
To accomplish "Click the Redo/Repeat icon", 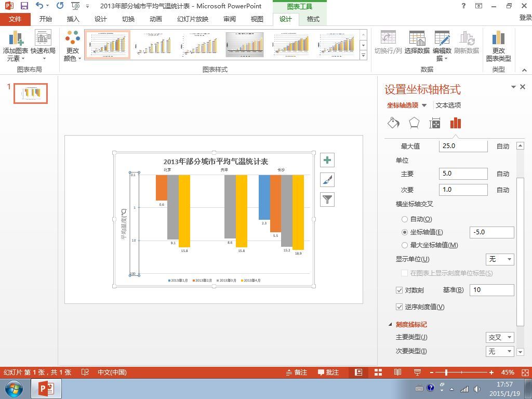I will [x=60, y=6].
